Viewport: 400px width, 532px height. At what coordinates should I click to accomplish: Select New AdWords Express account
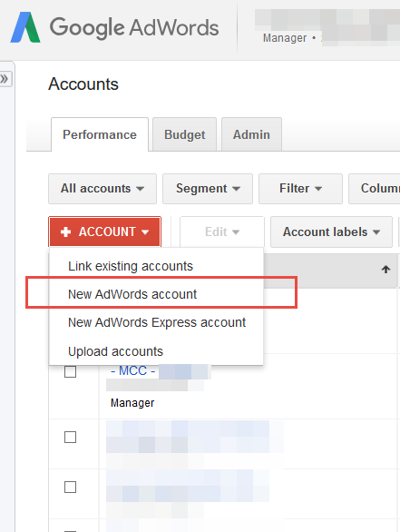click(156, 322)
